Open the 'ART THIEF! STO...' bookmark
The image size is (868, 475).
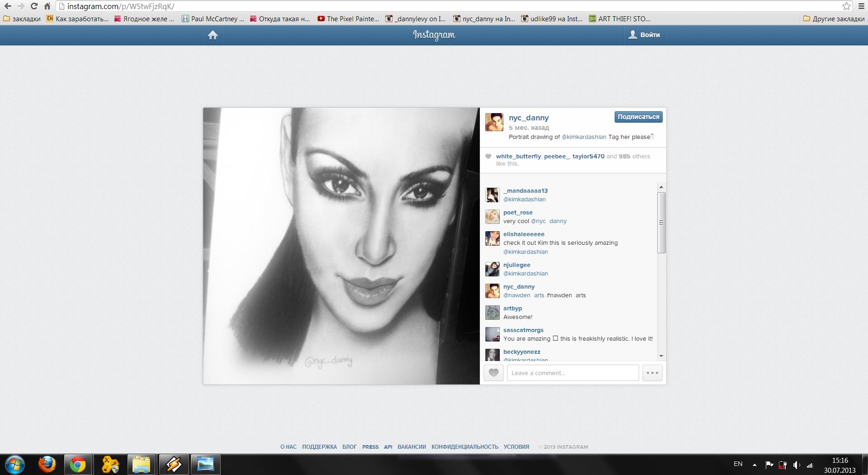coord(620,19)
